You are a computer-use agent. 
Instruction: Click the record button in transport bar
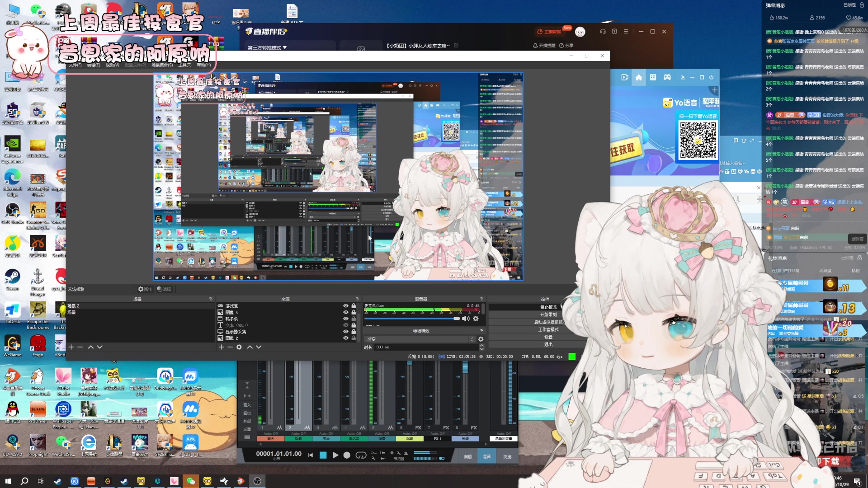click(347, 455)
